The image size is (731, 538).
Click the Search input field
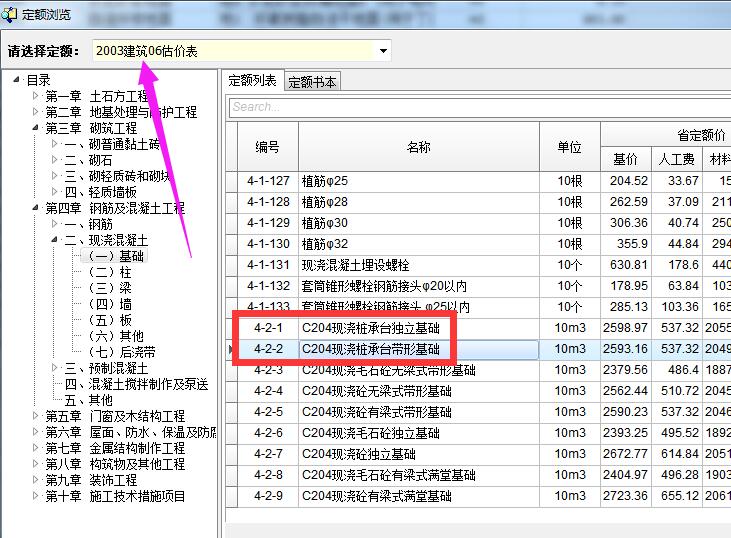pos(480,108)
